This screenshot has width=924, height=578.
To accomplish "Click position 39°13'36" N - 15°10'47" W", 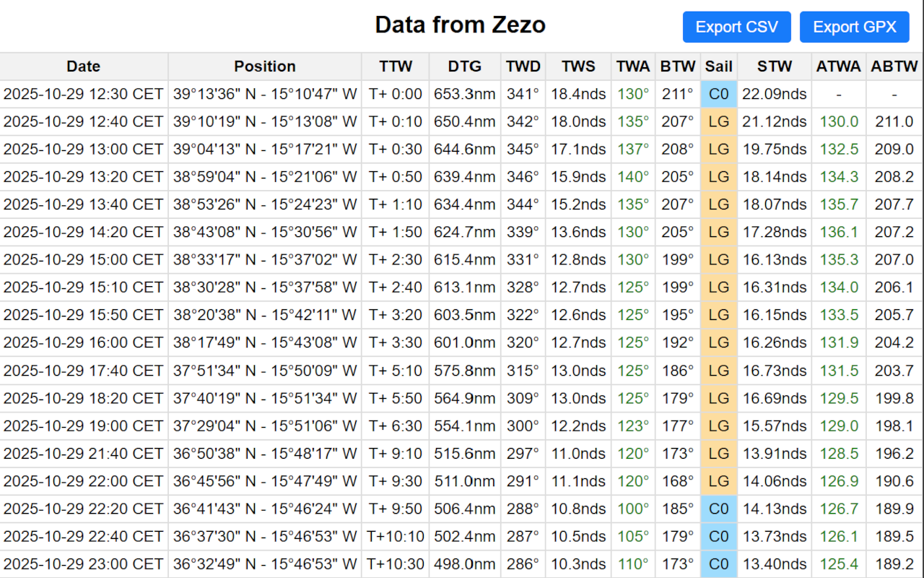I will click(265, 94).
